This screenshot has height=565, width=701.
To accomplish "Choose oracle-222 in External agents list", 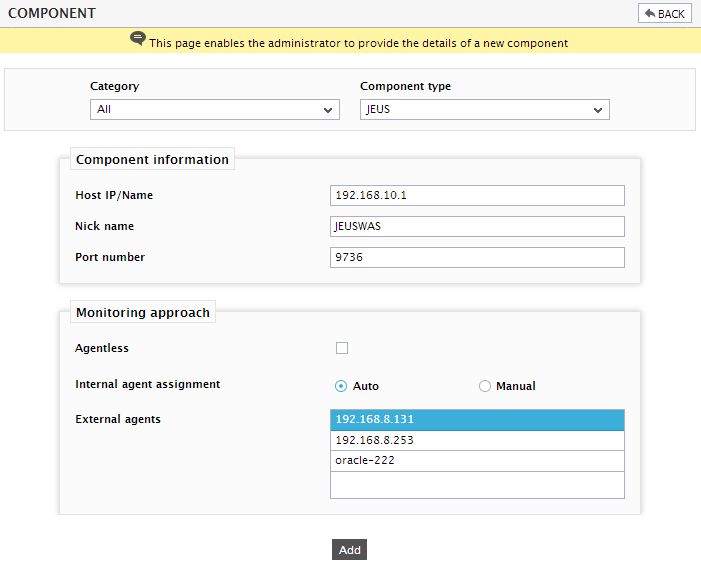I will 477,461.
